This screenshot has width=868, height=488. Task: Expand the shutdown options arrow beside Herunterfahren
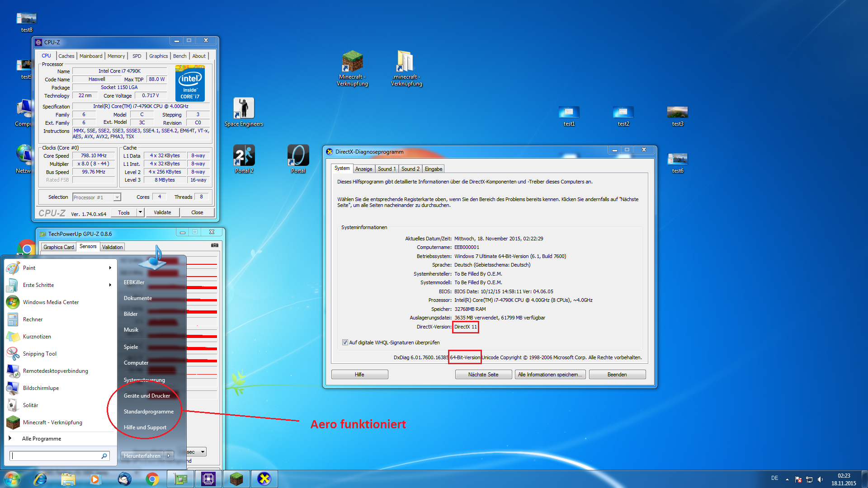click(169, 456)
